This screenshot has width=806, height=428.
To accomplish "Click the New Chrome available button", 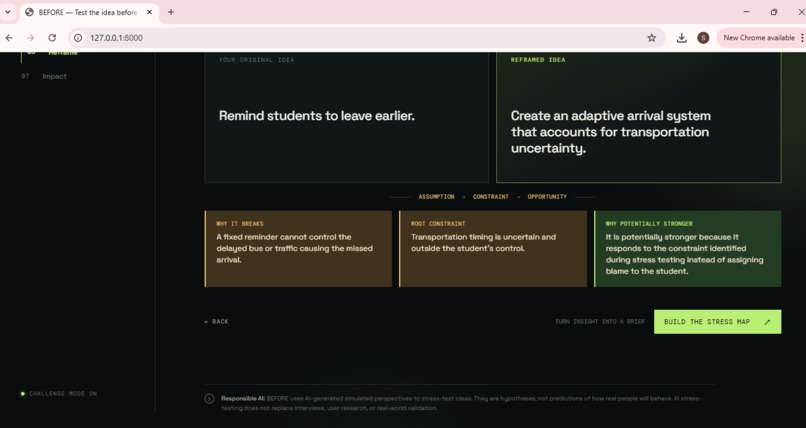I will [758, 38].
